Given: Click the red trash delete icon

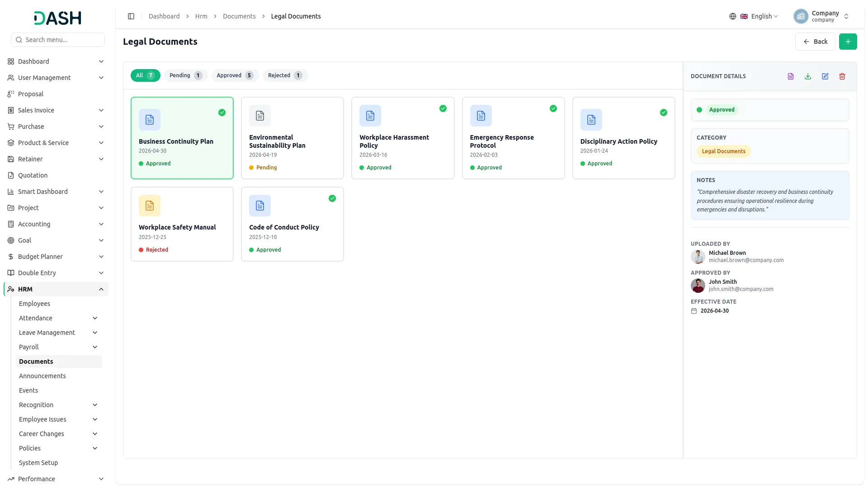Looking at the screenshot, I should coord(842,76).
